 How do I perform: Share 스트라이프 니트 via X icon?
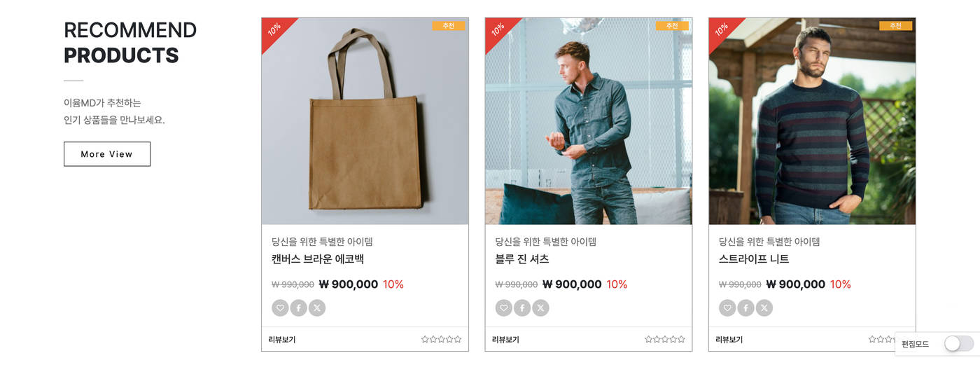tap(764, 308)
